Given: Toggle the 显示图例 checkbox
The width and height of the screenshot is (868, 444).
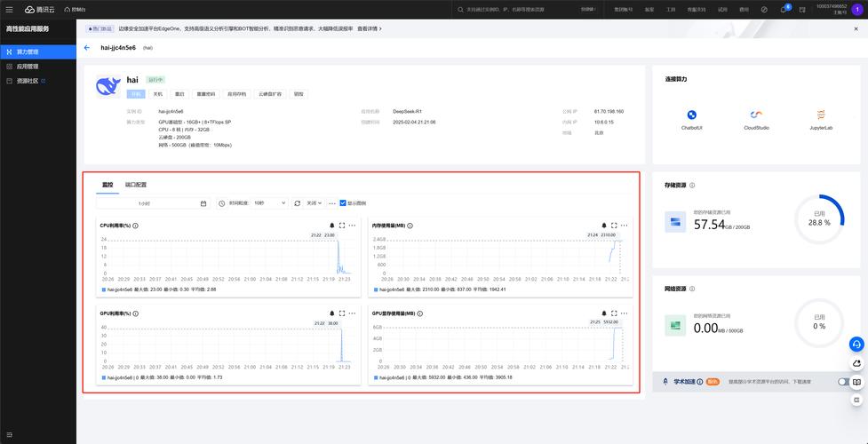Looking at the screenshot, I should tap(344, 203).
